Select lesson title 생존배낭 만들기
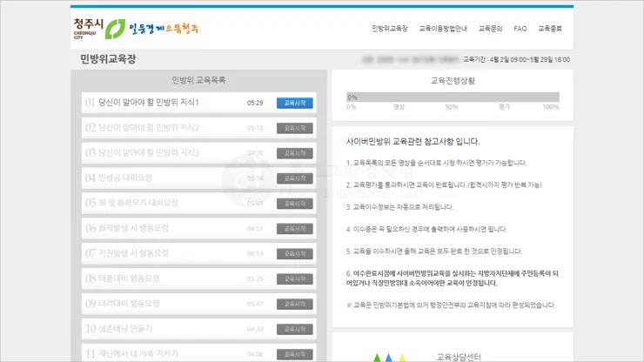 point(124,328)
